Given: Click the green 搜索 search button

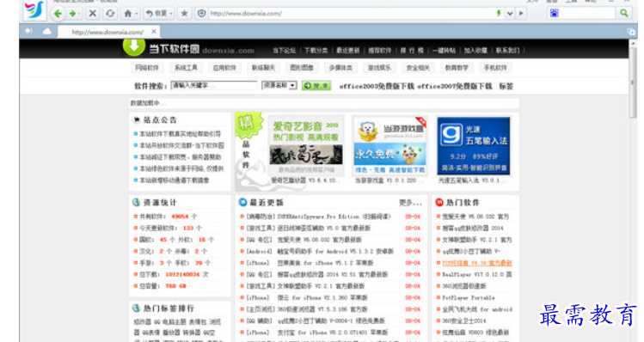Looking at the screenshot, I should point(316,85).
